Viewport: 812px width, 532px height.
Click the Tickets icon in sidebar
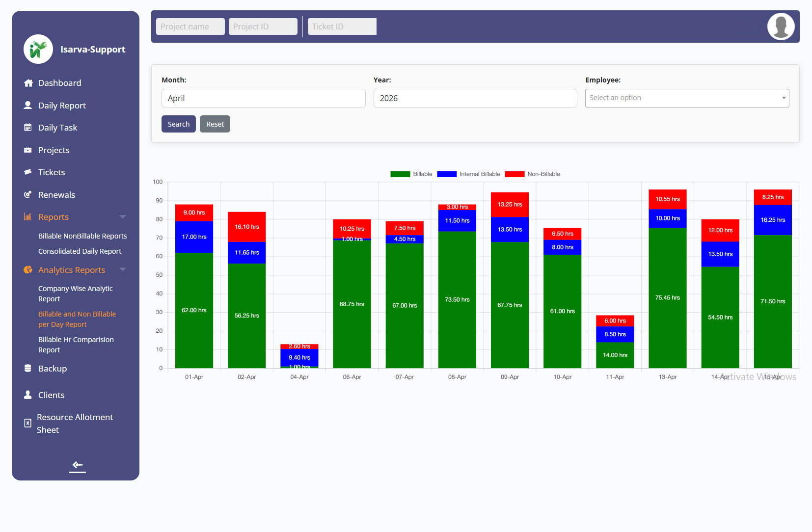click(x=28, y=172)
